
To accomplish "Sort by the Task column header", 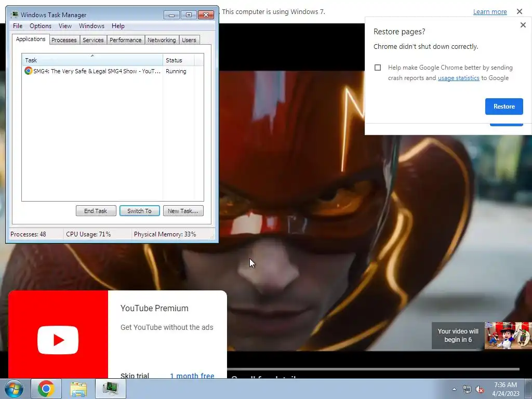I will coord(92,60).
